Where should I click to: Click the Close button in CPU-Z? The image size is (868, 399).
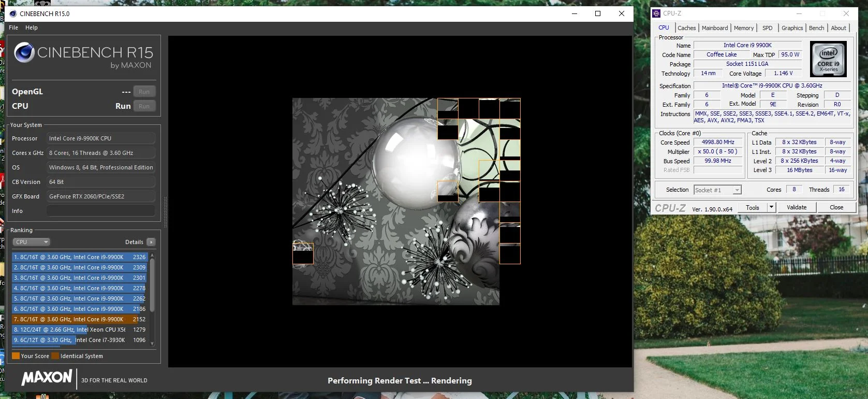click(836, 207)
